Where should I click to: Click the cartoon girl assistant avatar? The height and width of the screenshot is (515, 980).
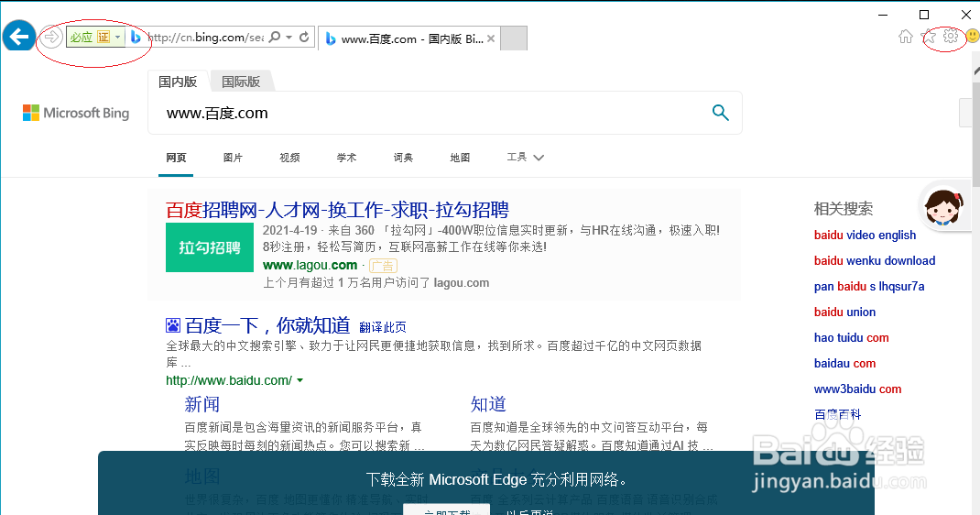pyautogui.click(x=943, y=206)
